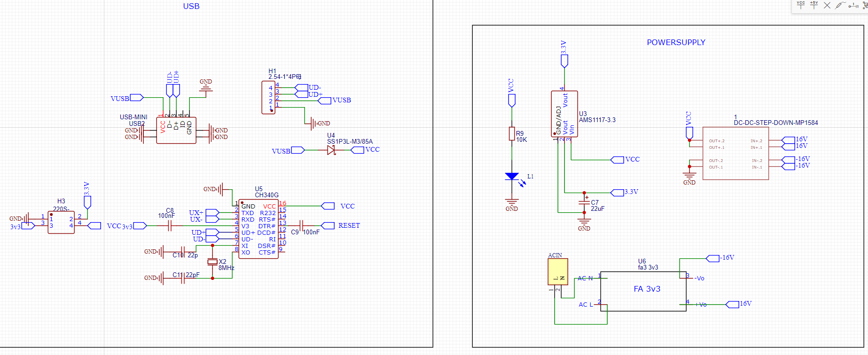868x355 pixels.
Task: Click the 3.3V net port above U3
Action: 564,54
